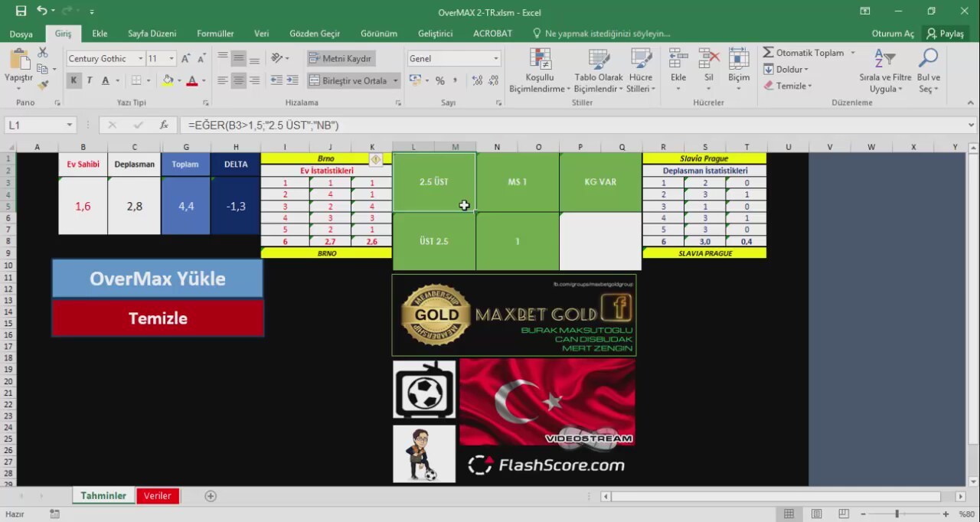Apply the red font color swatch
This screenshot has height=522, width=980.
pos(192,80)
